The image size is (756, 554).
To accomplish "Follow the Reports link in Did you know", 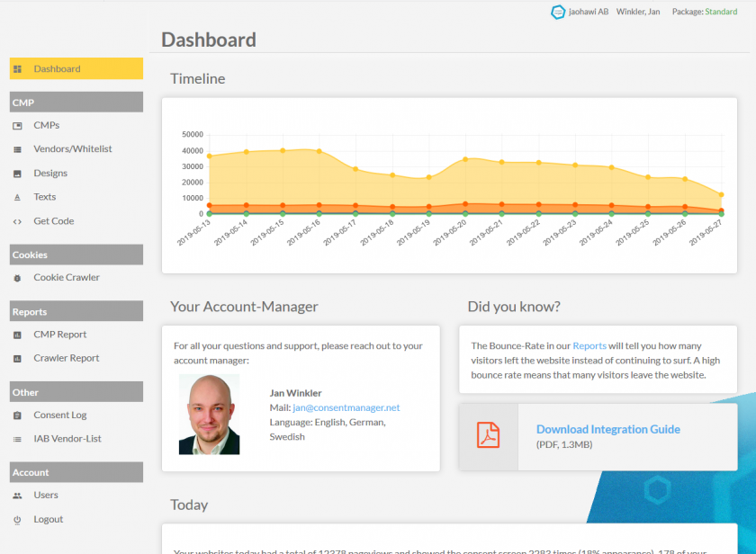I will [x=589, y=346].
